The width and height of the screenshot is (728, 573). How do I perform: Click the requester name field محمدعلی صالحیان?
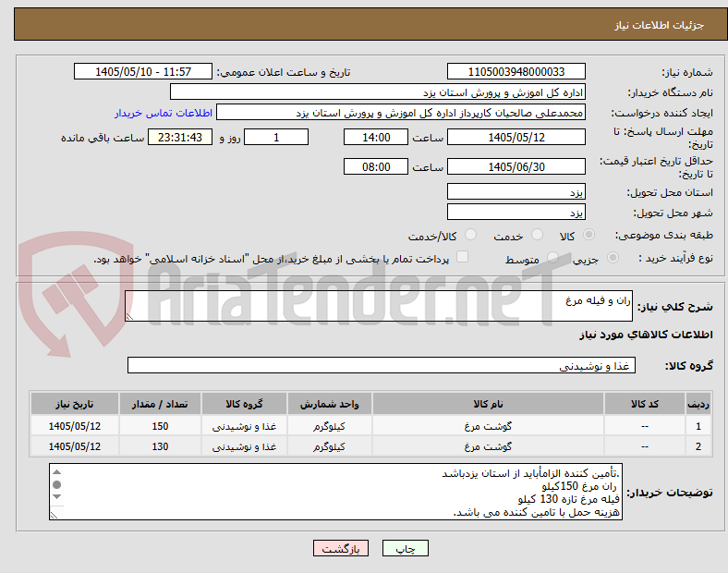(401, 113)
